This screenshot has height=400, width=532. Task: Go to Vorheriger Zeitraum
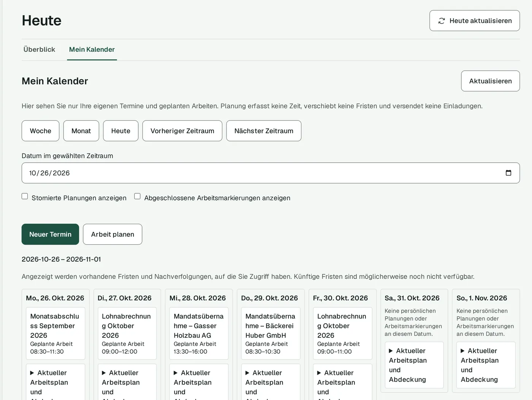pyautogui.click(x=182, y=131)
